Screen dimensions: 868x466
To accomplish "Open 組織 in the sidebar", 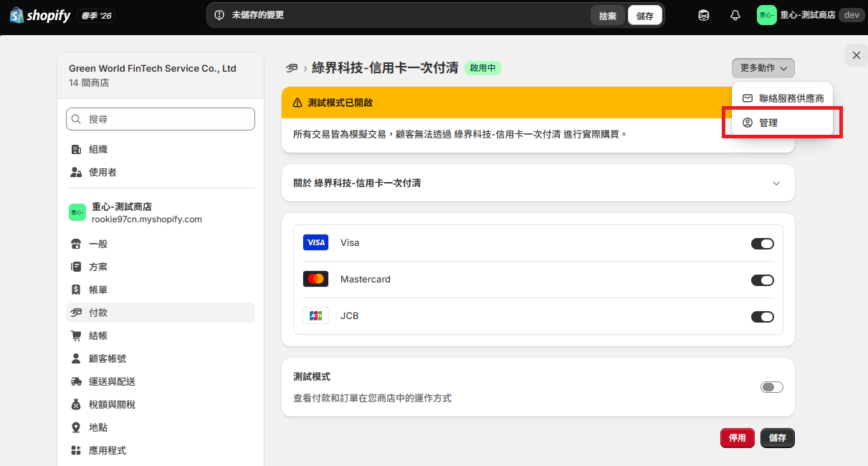I will [x=161, y=149].
